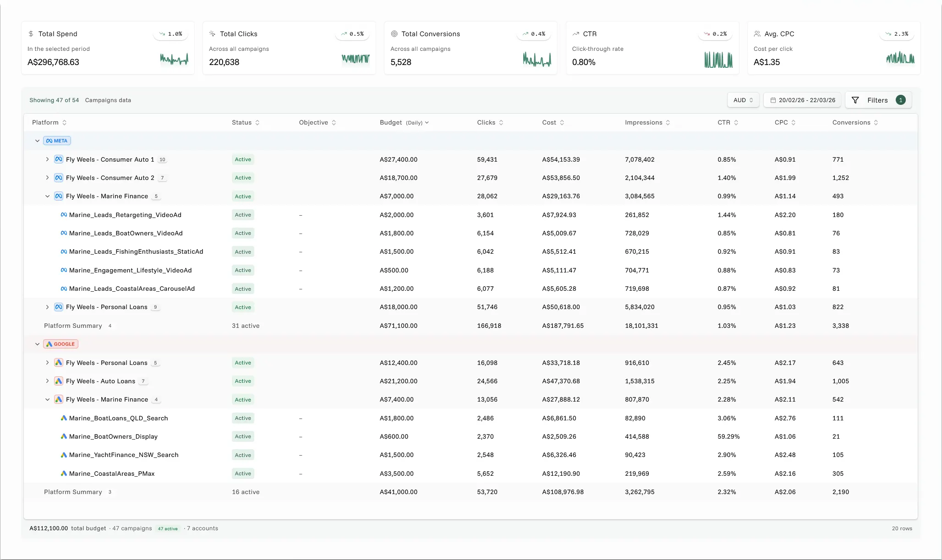Click the Total Spend sparkline chart
The width and height of the screenshot is (942, 560).
pos(174,59)
